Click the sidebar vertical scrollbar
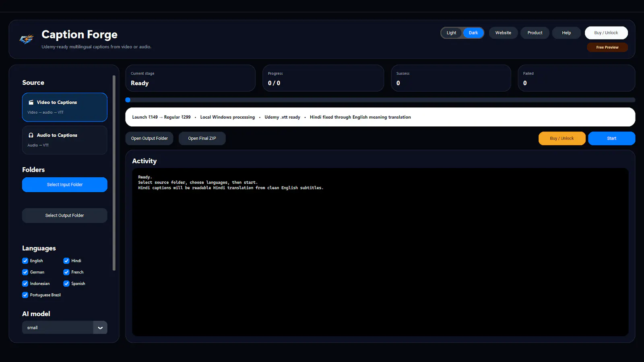644x362 pixels. coord(114,173)
